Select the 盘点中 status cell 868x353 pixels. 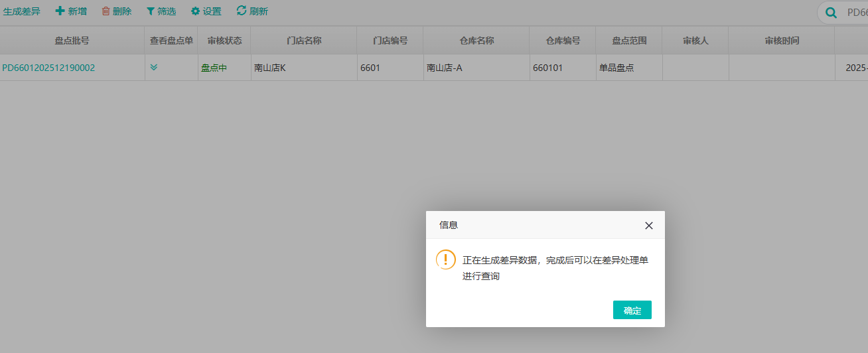(x=224, y=68)
